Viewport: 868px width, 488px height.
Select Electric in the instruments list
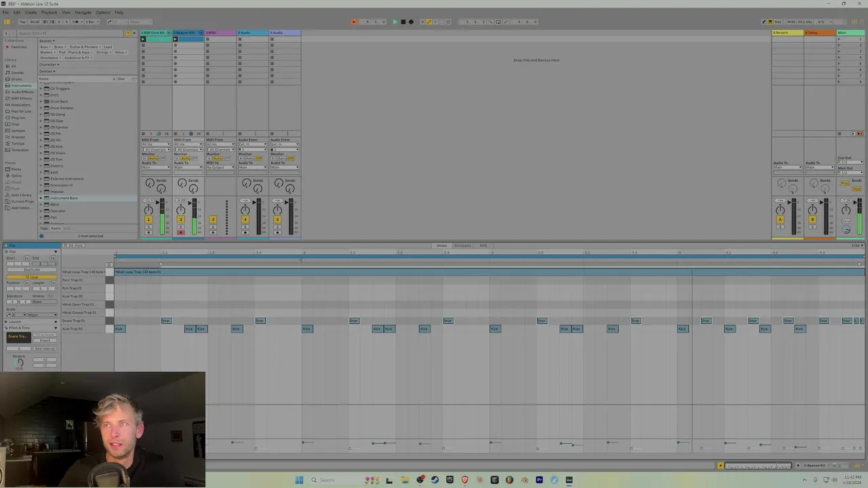(57, 166)
